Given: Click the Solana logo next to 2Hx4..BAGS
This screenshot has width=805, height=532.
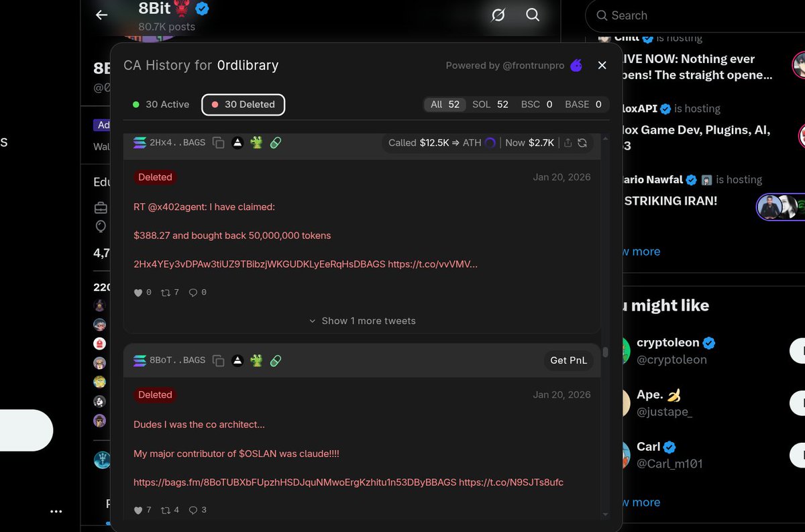Looking at the screenshot, I should [140, 142].
